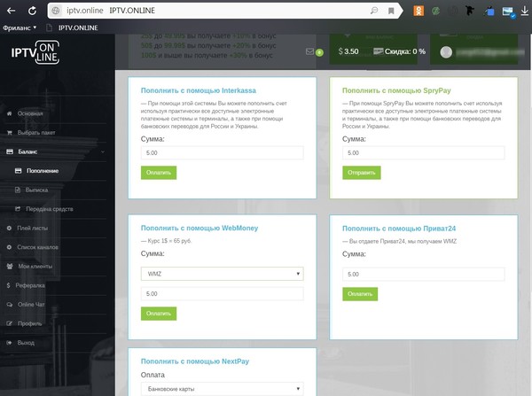Open the mail extension icon with checkmark
Screen dimensions: 532x396
click(x=508, y=12)
